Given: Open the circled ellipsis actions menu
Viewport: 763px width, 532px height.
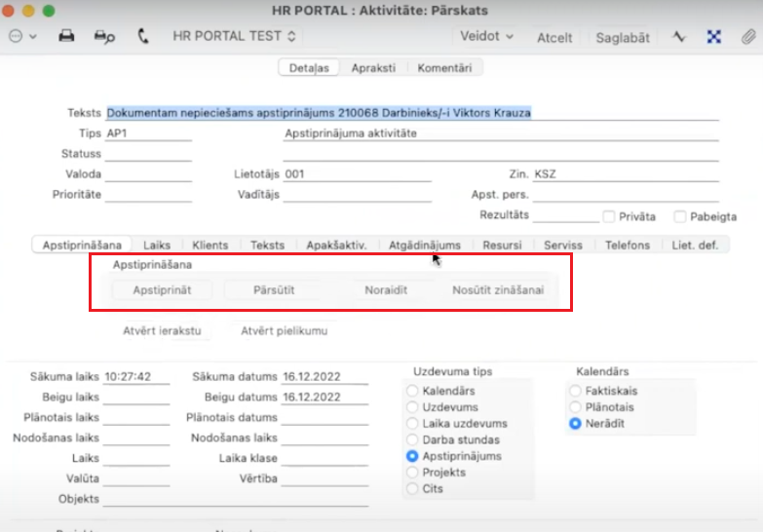Looking at the screenshot, I should [21, 36].
